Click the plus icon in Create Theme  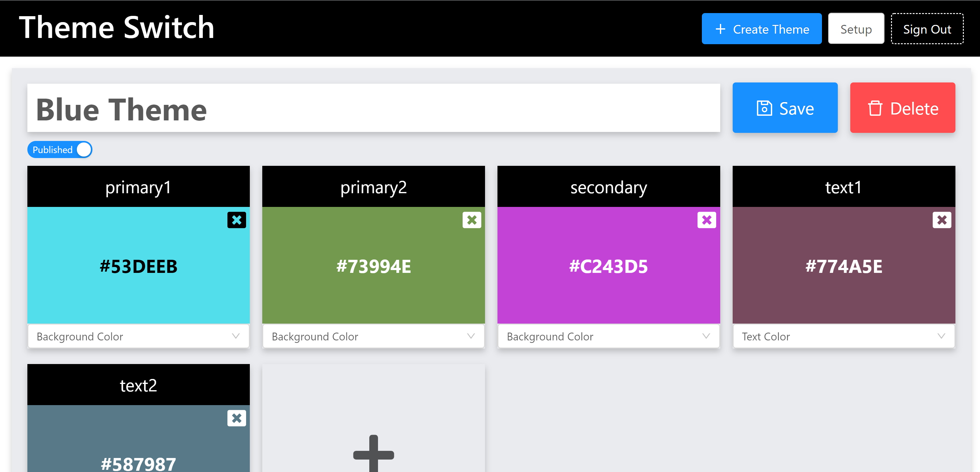pyautogui.click(x=720, y=29)
